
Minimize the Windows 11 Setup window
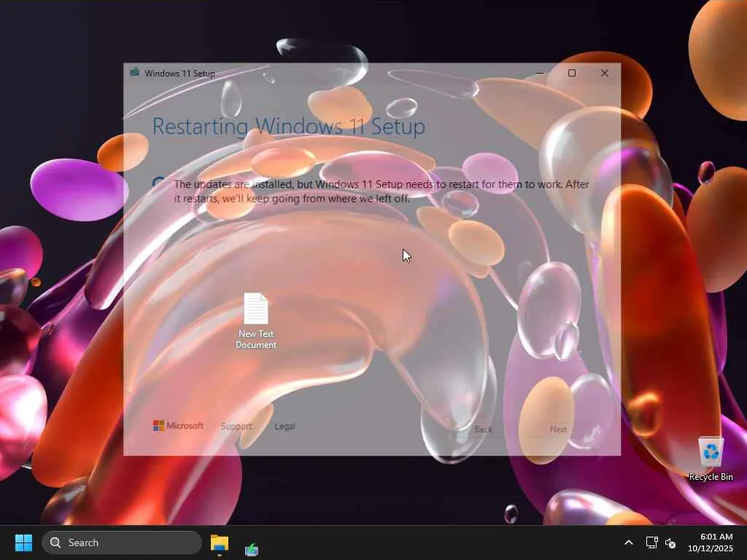coord(539,73)
